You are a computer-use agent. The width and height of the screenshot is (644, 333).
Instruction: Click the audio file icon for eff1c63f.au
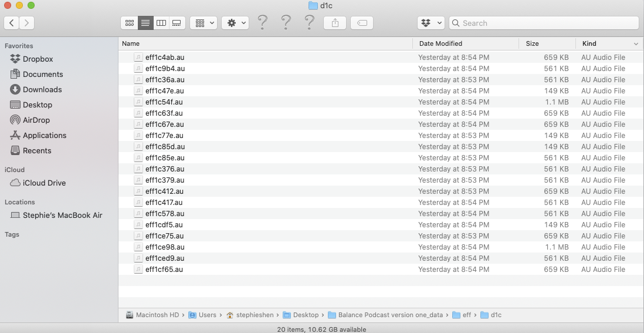138,113
